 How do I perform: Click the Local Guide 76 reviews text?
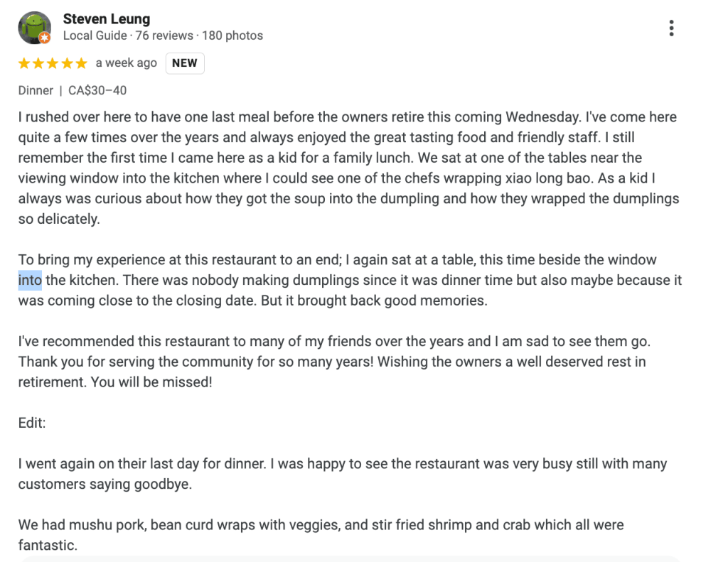pos(128,36)
